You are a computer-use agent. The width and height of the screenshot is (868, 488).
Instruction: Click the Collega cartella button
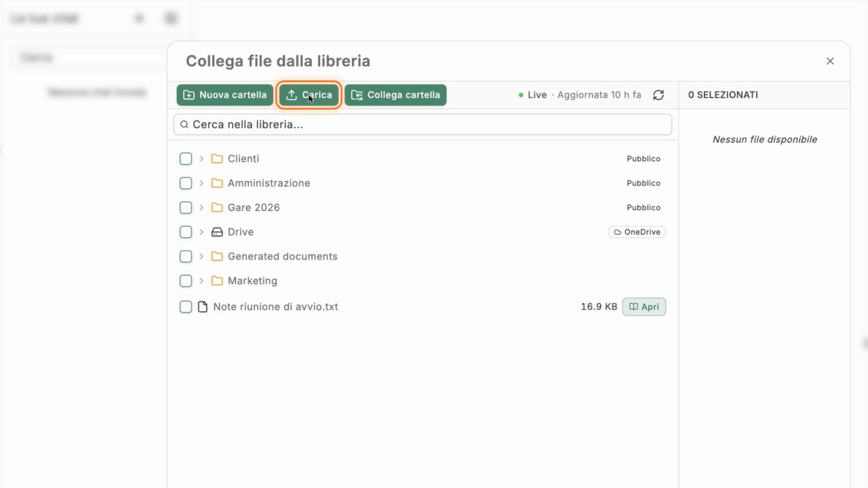[x=395, y=95]
